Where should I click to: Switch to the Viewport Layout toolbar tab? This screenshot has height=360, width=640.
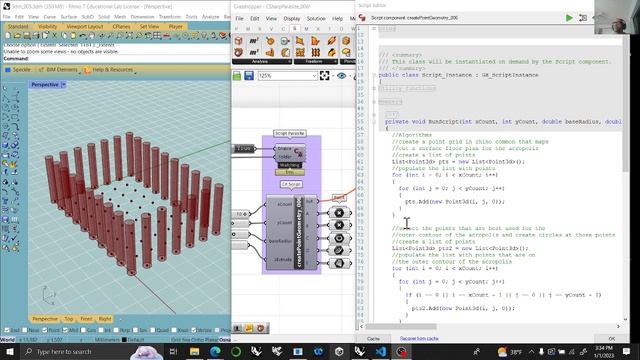(84, 27)
